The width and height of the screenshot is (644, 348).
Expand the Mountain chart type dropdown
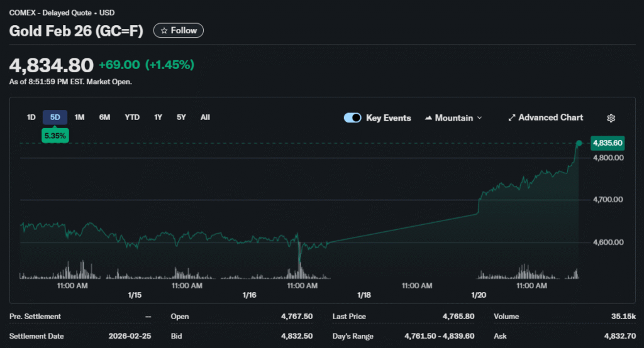click(479, 118)
